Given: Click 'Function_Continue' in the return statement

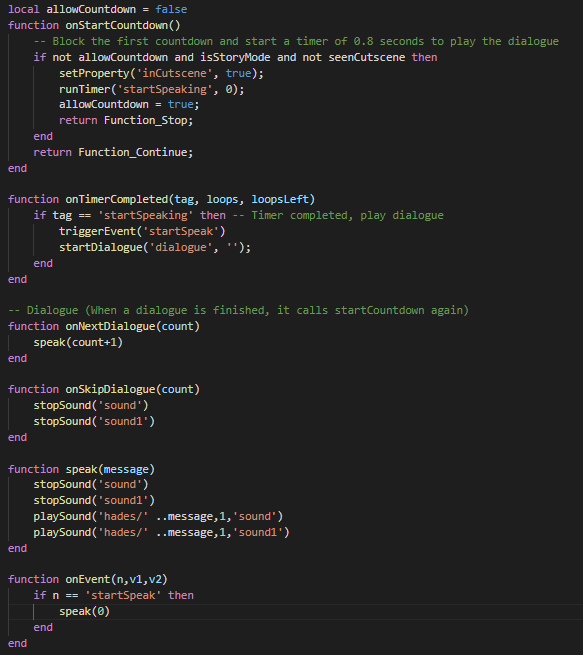Looking at the screenshot, I should click(133, 152).
